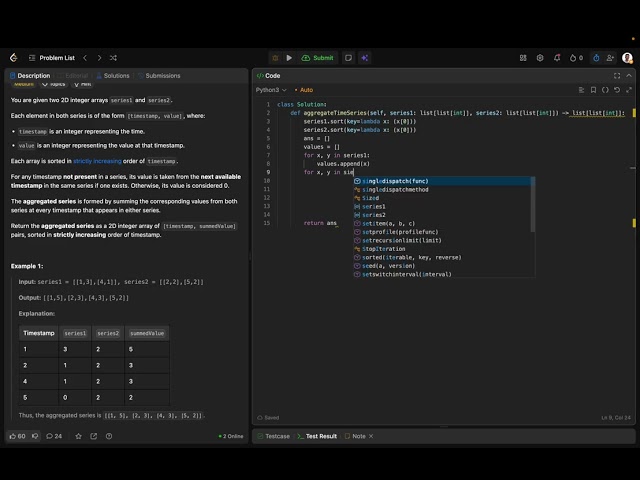This screenshot has height=480, width=640.
Task: Open the settings gear icon
Action: click(540, 58)
